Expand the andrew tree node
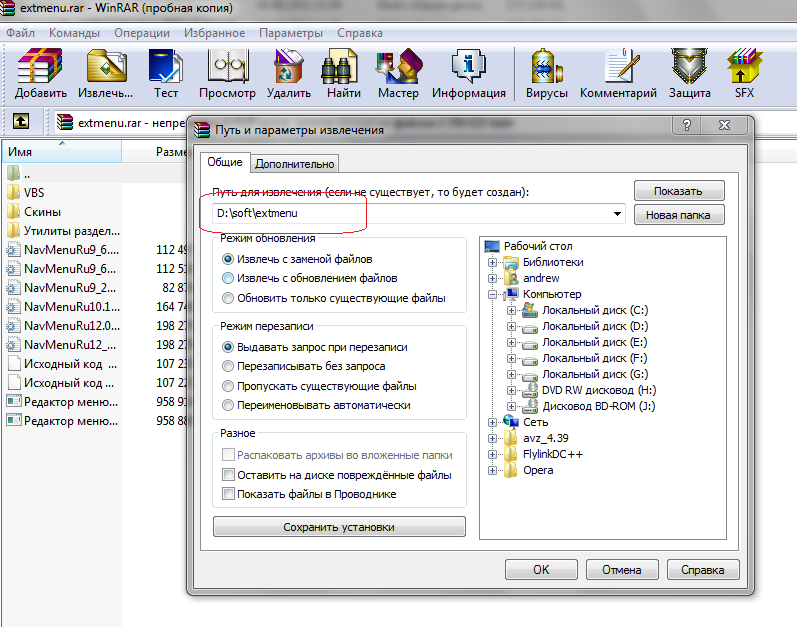797x627 pixels. pyautogui.click(x=492, y=278)
